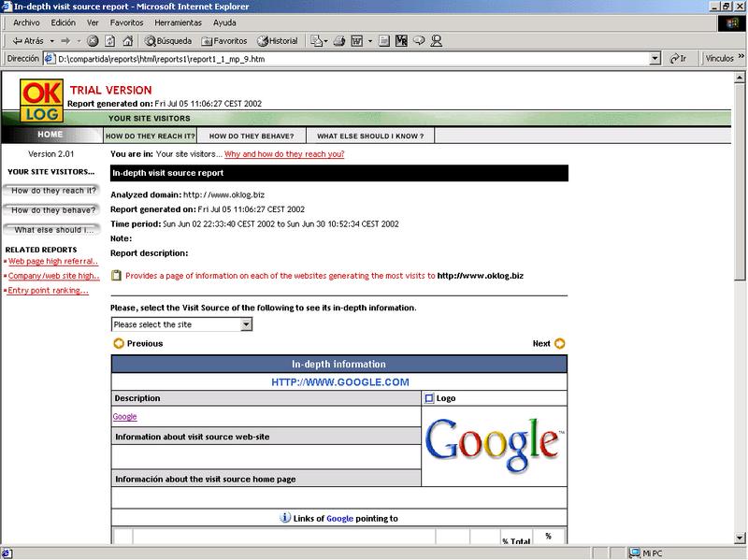This screenshot has height=560, width=748.
Task: Click the Print icon in toolbar
Action: tap(339, 41)
